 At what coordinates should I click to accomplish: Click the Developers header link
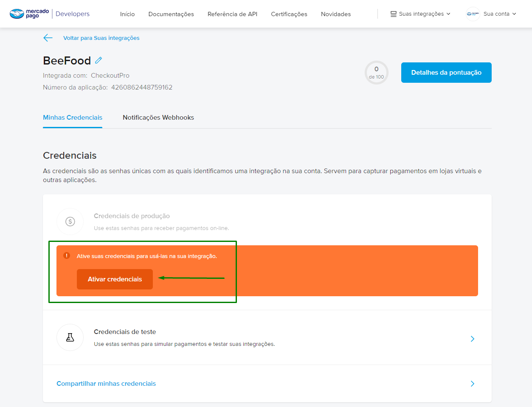click(73, 14)
